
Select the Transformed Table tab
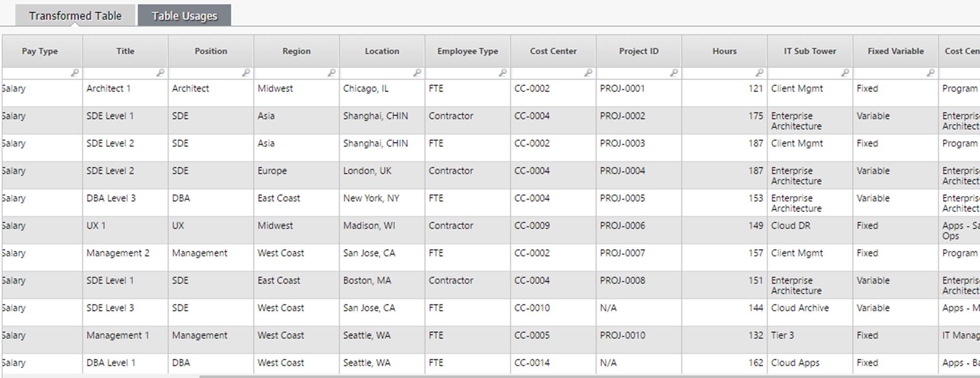tap(75, 16)
